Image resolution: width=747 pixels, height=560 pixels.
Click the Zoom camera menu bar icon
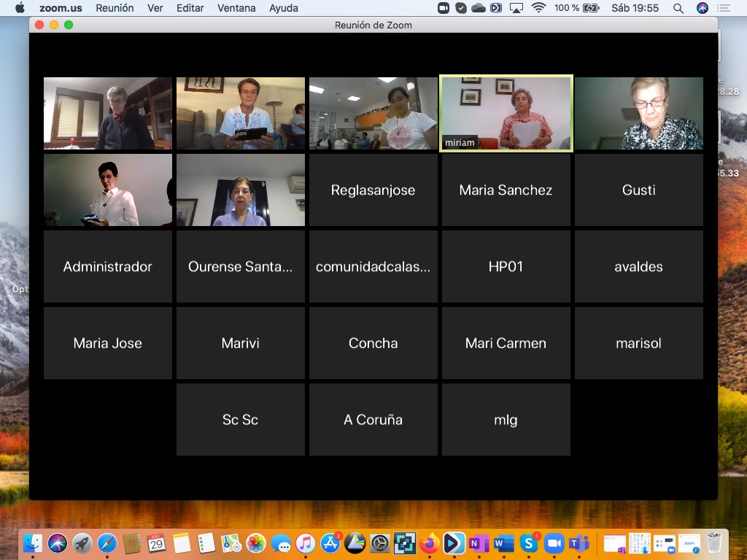click(x=444, y=8)
